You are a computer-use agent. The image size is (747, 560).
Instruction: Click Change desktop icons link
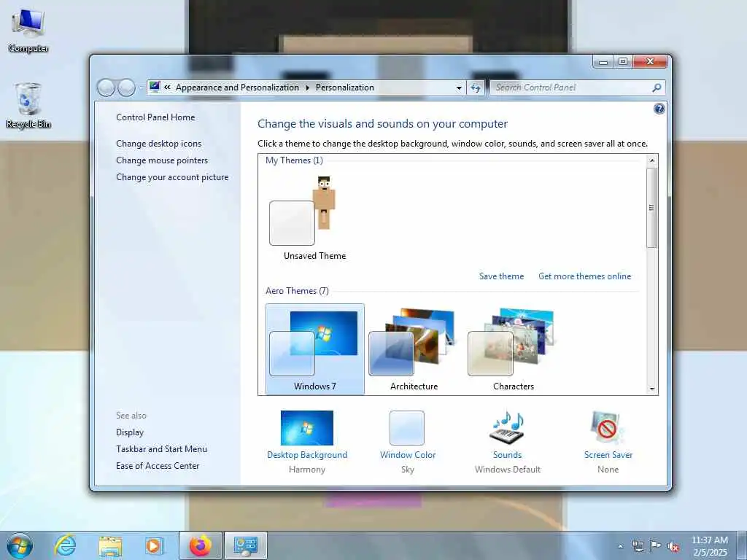pos(158,144)
